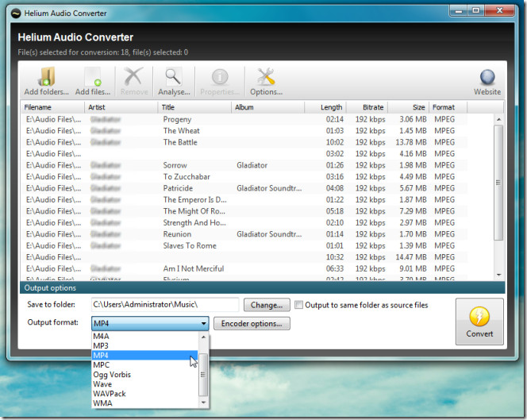Viewport: 527px width, 420px height.
Task: Click the Save to folder path field
Action: click(164, 305)
